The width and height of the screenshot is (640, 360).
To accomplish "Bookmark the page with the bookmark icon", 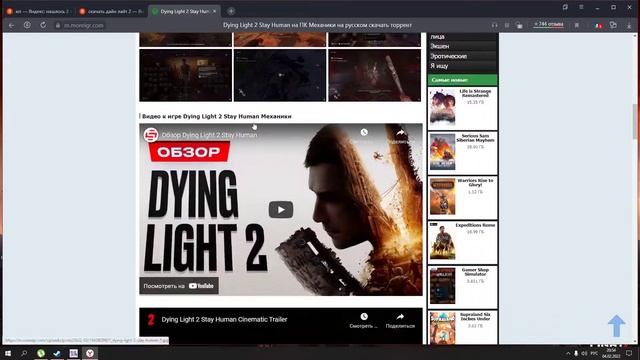I will point(577,25).
